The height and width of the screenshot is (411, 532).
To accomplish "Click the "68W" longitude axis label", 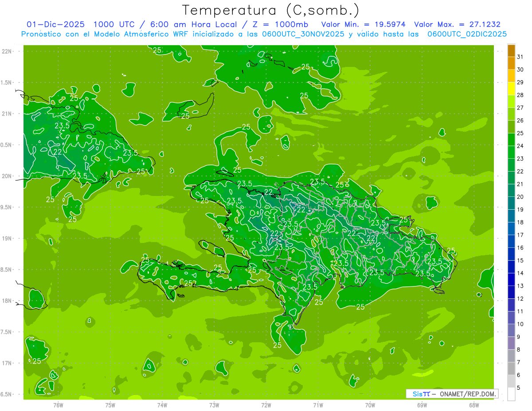I will [474, 405].
